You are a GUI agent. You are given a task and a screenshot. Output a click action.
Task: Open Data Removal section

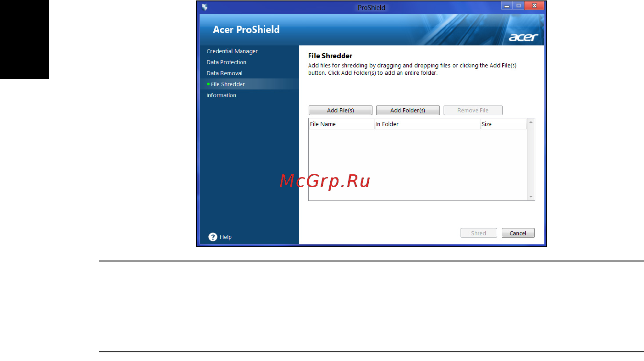click(225, 73)
